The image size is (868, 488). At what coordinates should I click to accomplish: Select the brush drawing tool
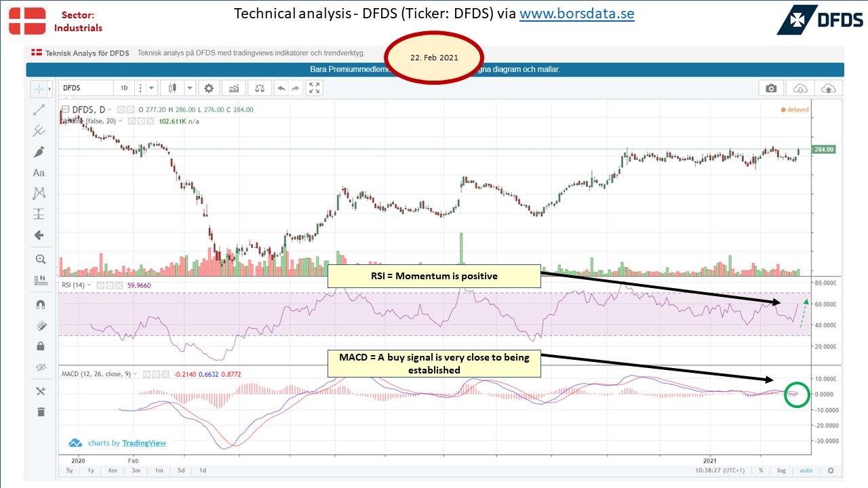(39, 152)
